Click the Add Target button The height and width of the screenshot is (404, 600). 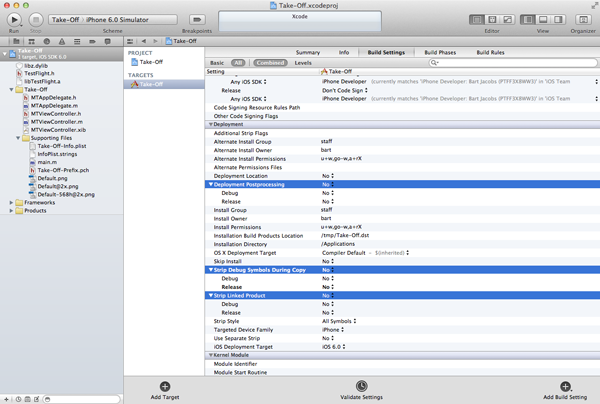click(x=165, y=390)
